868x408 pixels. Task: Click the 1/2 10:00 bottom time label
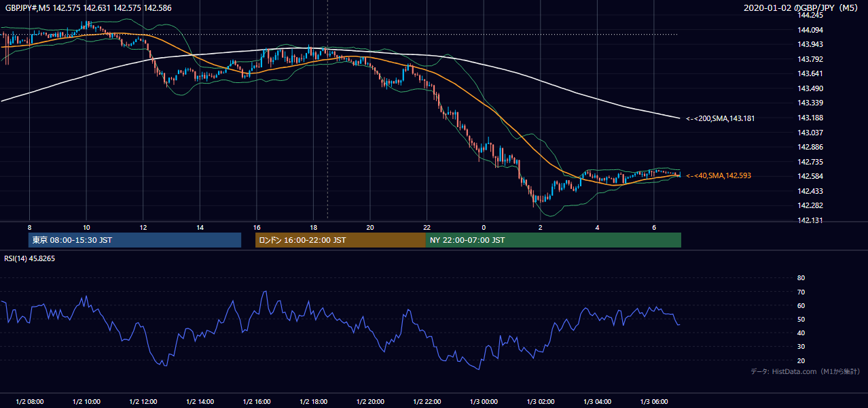coord(86,402)
